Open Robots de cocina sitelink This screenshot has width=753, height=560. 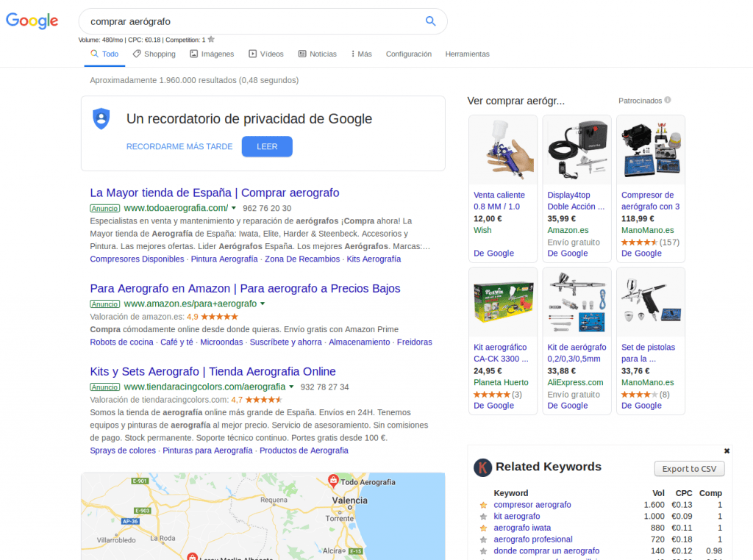(121, 342)
